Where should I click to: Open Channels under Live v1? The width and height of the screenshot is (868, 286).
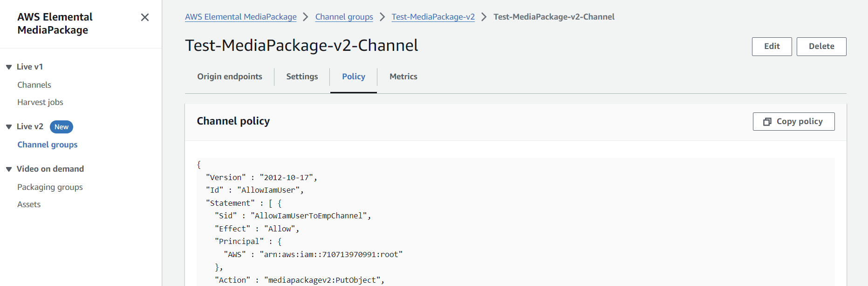(34, 85)
